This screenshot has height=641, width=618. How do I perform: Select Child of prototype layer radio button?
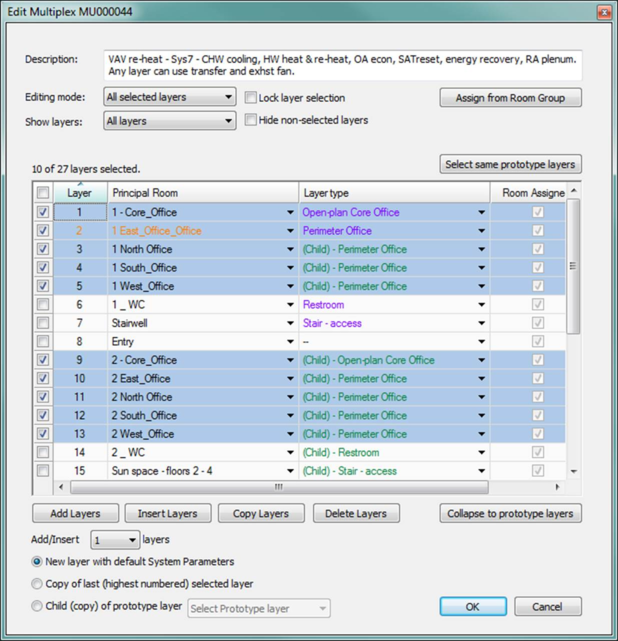tap(38, 606)
